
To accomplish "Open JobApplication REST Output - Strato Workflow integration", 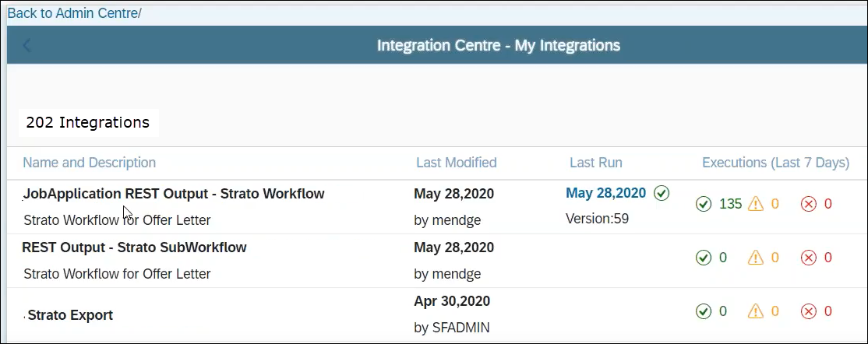I will [174, 194].
